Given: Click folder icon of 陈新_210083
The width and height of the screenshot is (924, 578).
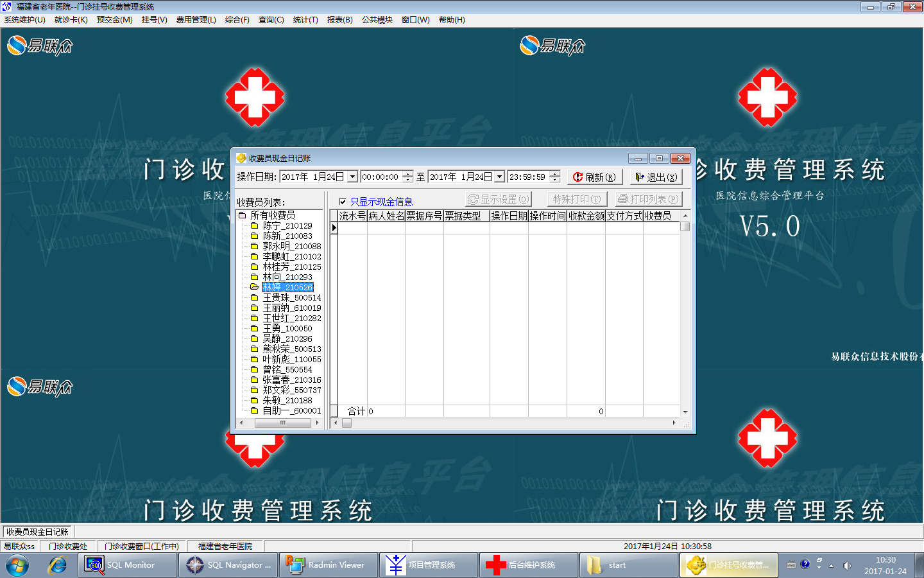Looking at the screenshot, I should pos(254,236).
